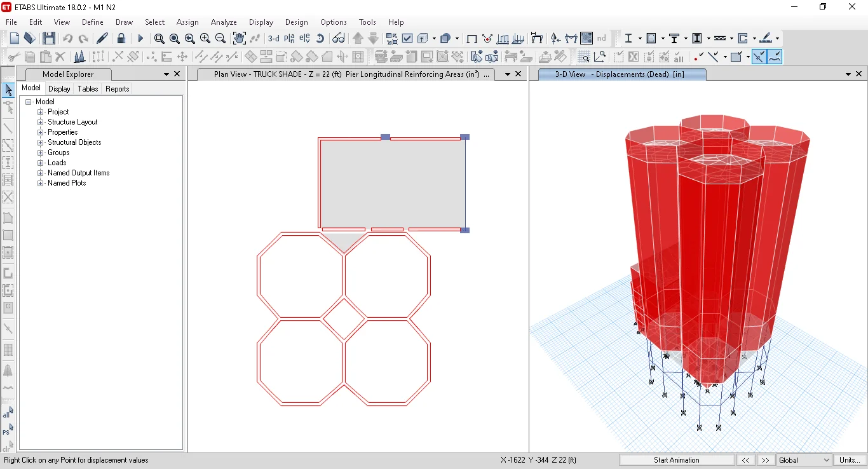Viewport: 868px width, 469px height.
Task: Toggle Snap to Points red dot icon
Action: [x=698, y=57]
